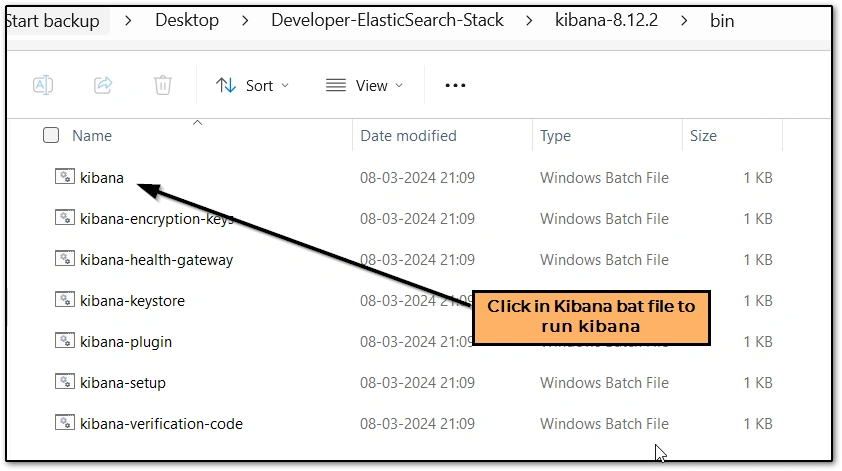The image size is (842, 471).
Task: Click the 1 KB size of kibana-verification-code
Action: click(758, 424)
